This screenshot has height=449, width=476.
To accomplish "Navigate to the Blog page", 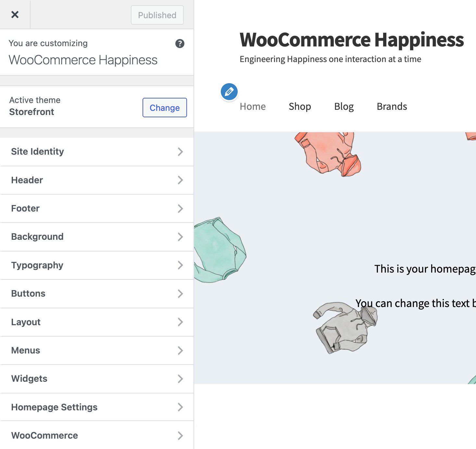I will click(344, 106).
